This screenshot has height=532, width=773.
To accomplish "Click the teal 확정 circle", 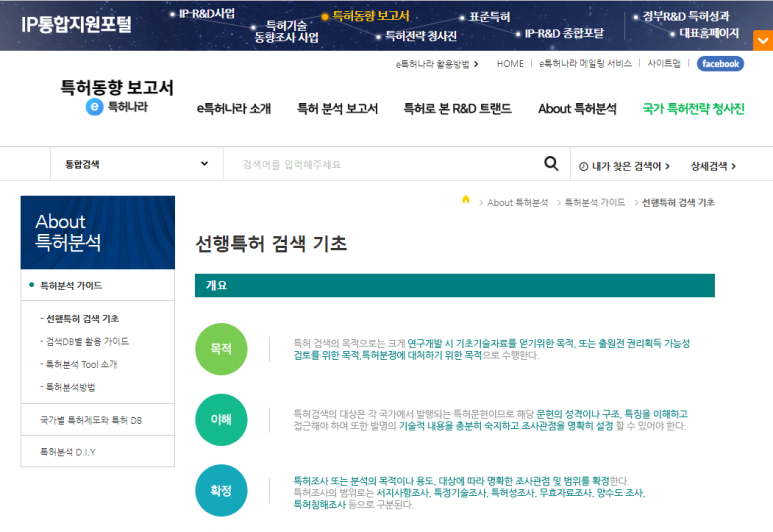I will [221, 490].
